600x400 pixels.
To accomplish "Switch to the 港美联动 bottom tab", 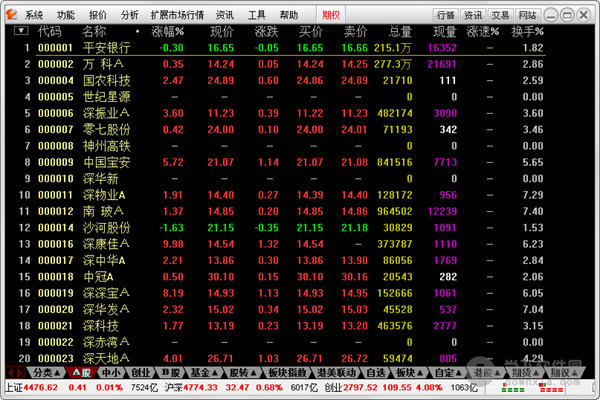I will point(336,372).
